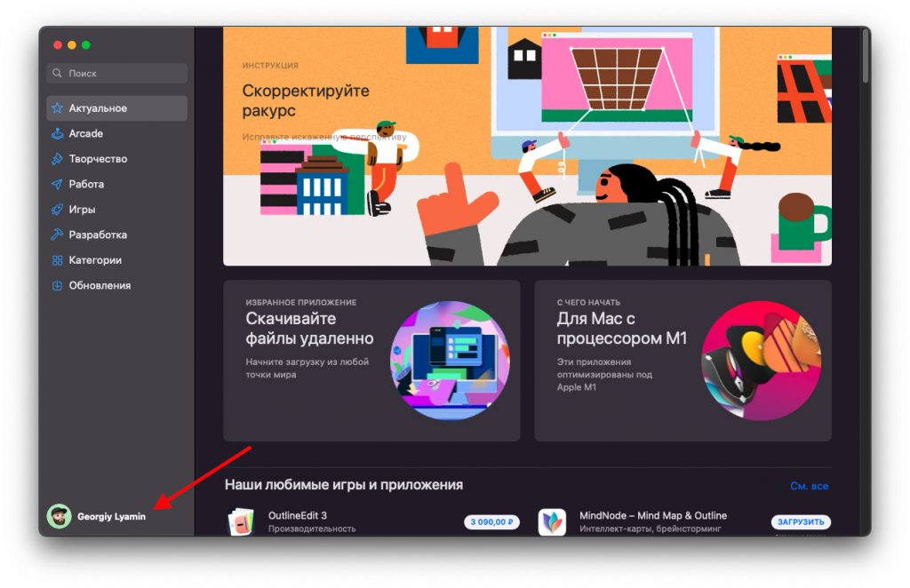
Task: Click the Обновления download icon
Action: (57, 285)
